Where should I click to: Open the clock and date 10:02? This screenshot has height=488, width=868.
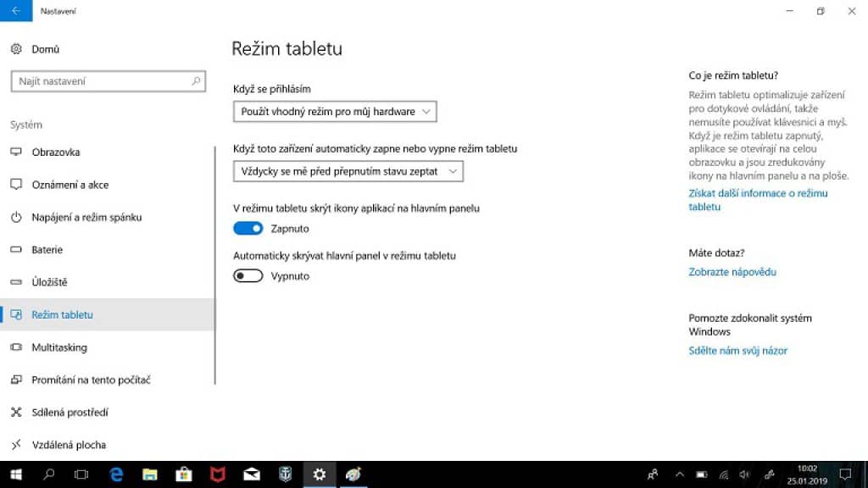(x=807, y=474)
